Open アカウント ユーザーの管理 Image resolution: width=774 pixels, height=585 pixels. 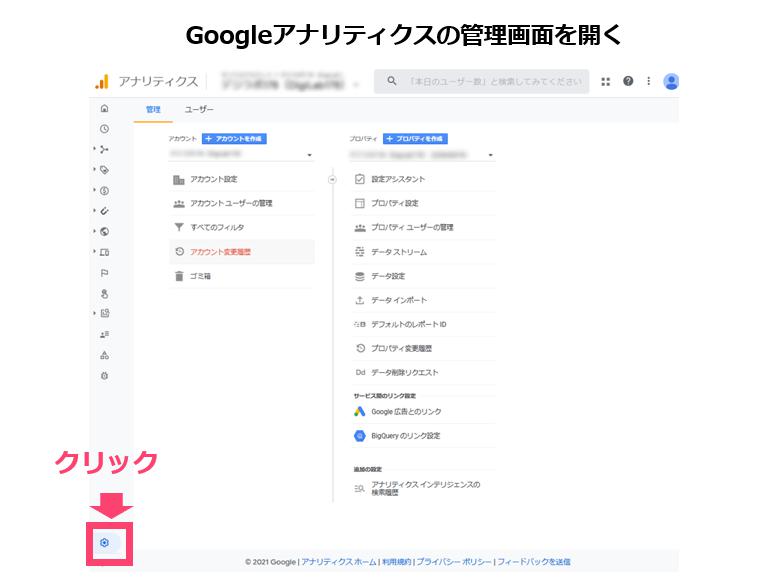pyautogui.click(x=242, y=203)
